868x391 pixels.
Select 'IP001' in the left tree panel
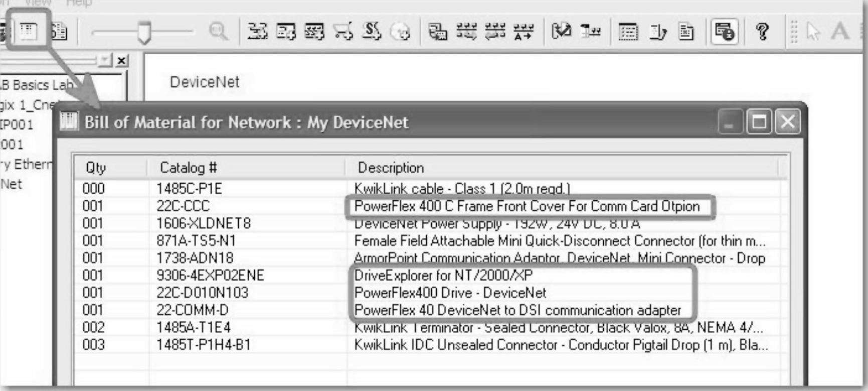17,124
